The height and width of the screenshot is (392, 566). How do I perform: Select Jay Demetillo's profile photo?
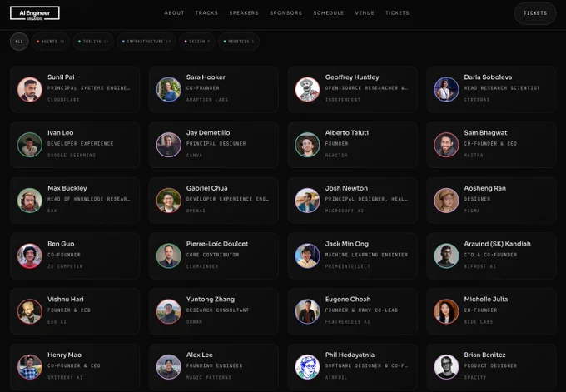(x=169, y=145)
